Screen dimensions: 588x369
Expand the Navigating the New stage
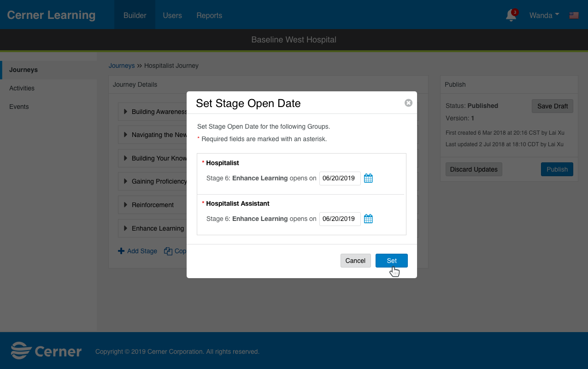(126, 135)
